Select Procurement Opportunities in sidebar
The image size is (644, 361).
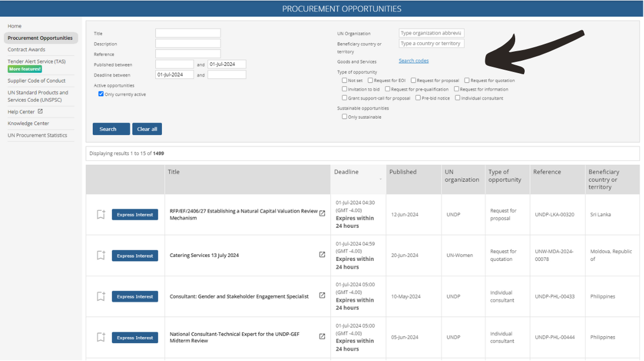point(40,38)
